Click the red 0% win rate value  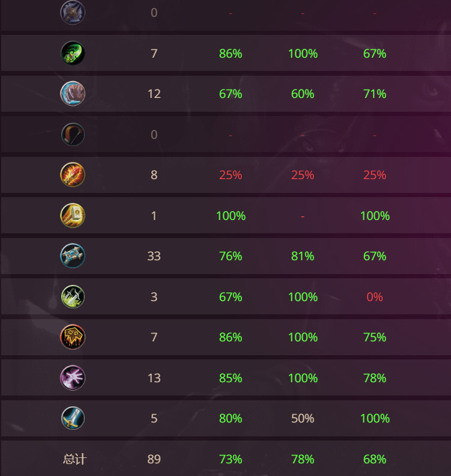[x=375, y=297]
